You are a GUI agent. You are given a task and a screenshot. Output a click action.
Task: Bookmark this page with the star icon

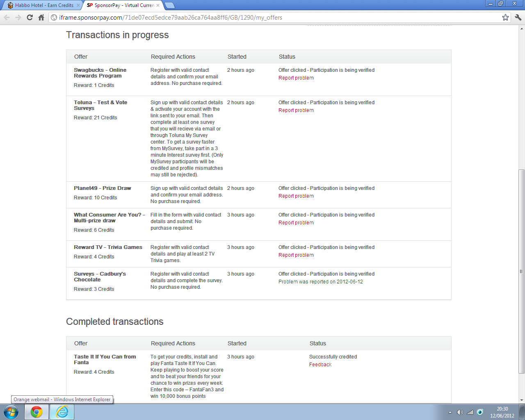coord(505,17)
